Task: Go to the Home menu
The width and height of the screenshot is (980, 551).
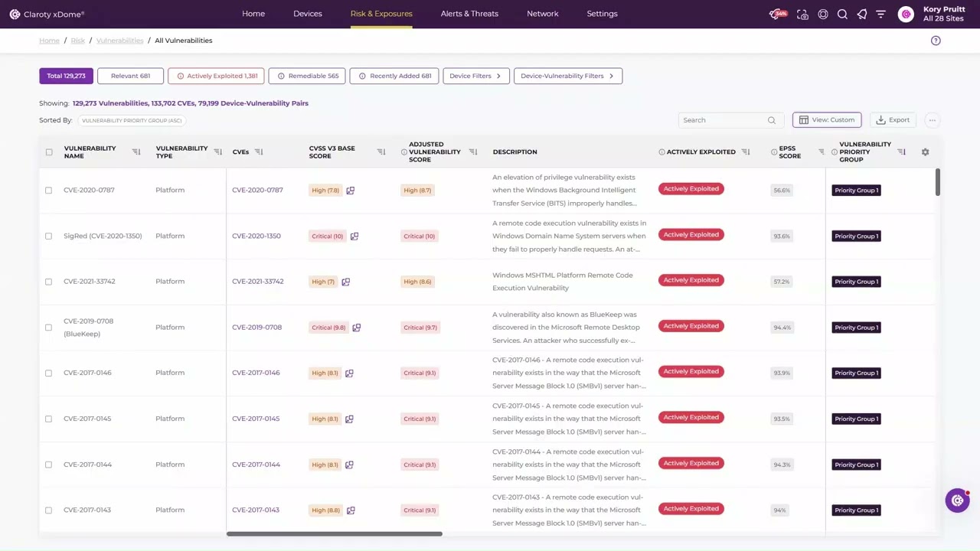Action: point(253,14)
